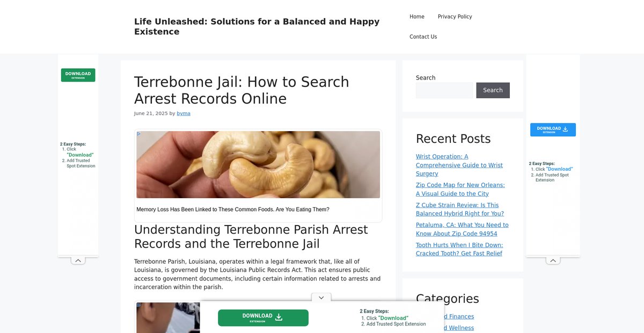644x333 pixels.
Task: Open Z Cube Strain Review link
Action: (460, 209)
